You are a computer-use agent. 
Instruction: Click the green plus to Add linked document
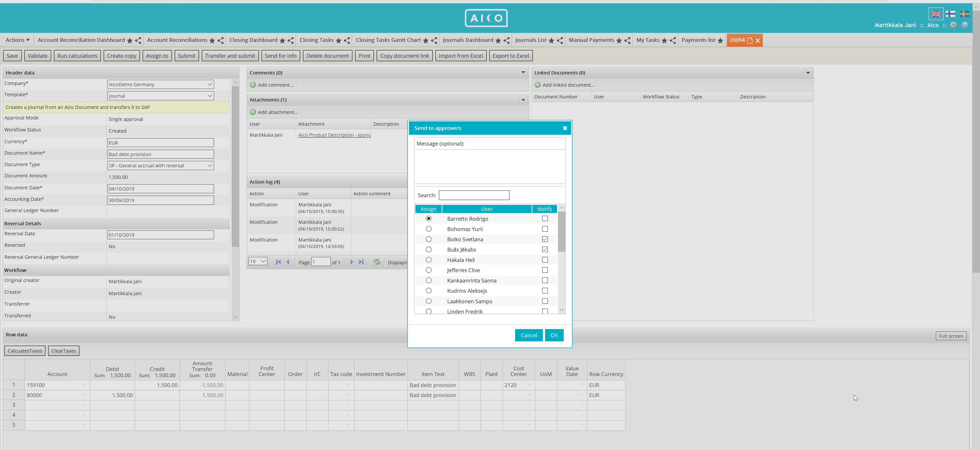pyautogui.click(x=538, y=84)
